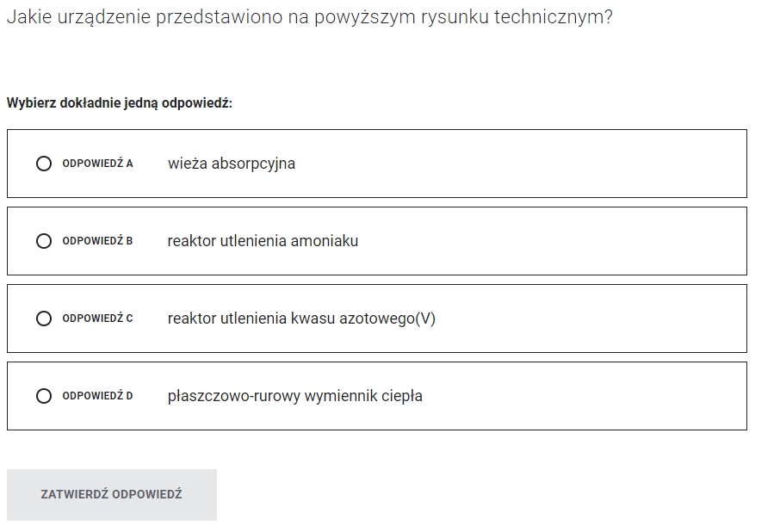Click the ZATWIERDŹ ODPOWIEDŹ button
The height and width of the screenshot is (532, 780).
pyautogui.click(x=112, y=495)
